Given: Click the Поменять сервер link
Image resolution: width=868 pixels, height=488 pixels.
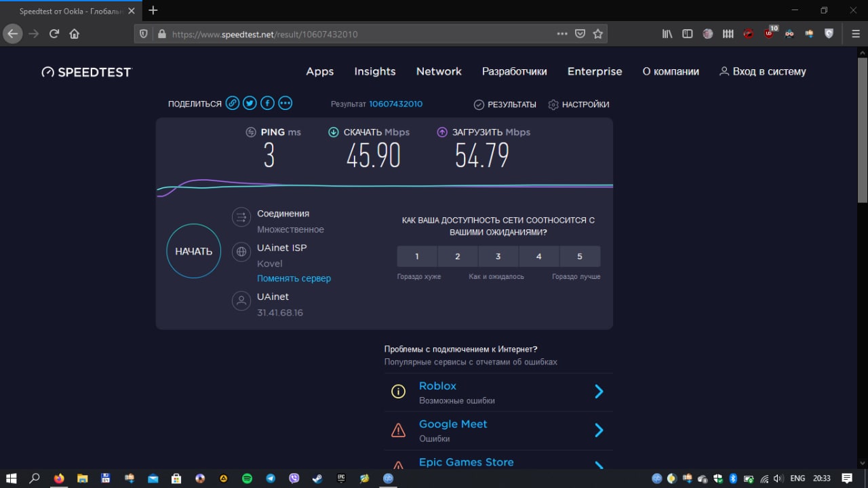Looking at the screenshot, I should point(294,278).
